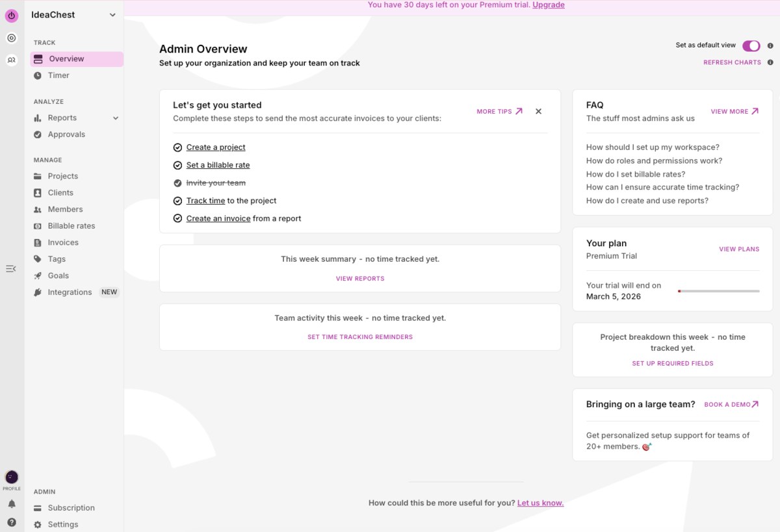Toggle the Set as default view switch
The image size is (780, 532).
pyautogui.click(x=751, y=45)
